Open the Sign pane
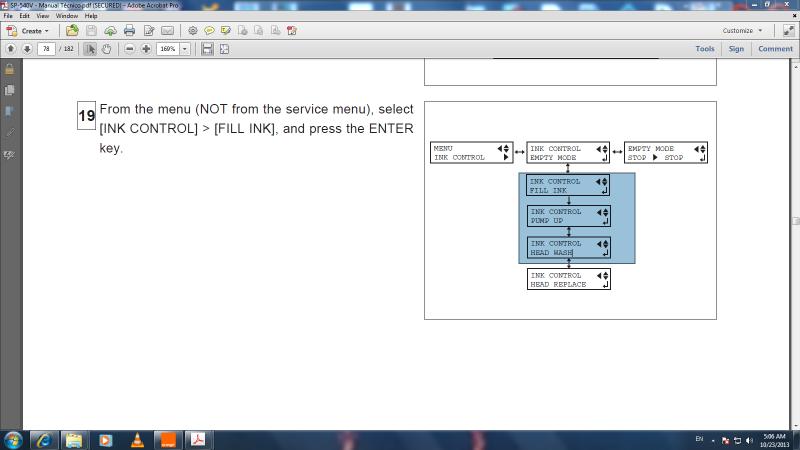This screenshot has height=450, width=800. coord(736,49)
